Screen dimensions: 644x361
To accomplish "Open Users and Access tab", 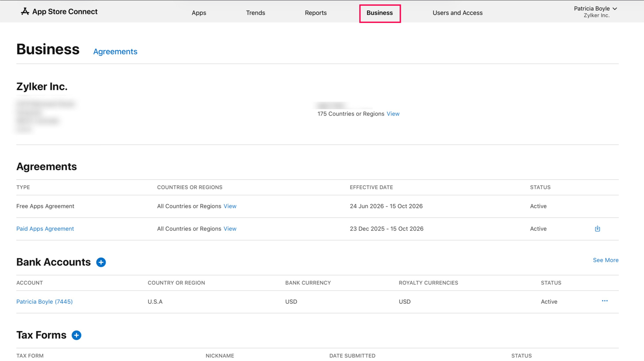I will click(458, 13).
